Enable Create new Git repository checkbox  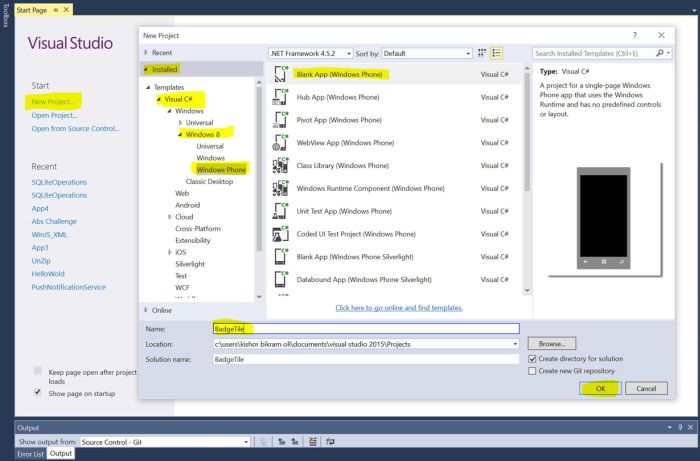(532, 371)
